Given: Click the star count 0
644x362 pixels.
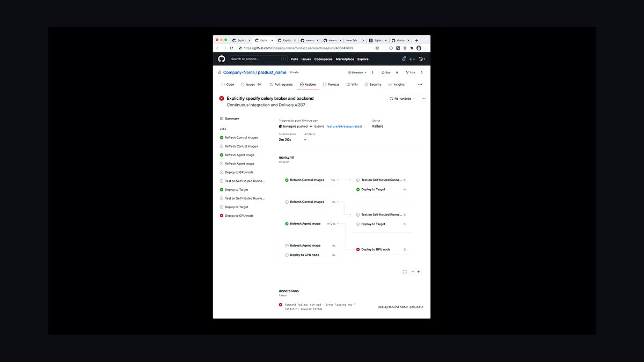Looking at the screenshot, I should [x=397, y=72].
